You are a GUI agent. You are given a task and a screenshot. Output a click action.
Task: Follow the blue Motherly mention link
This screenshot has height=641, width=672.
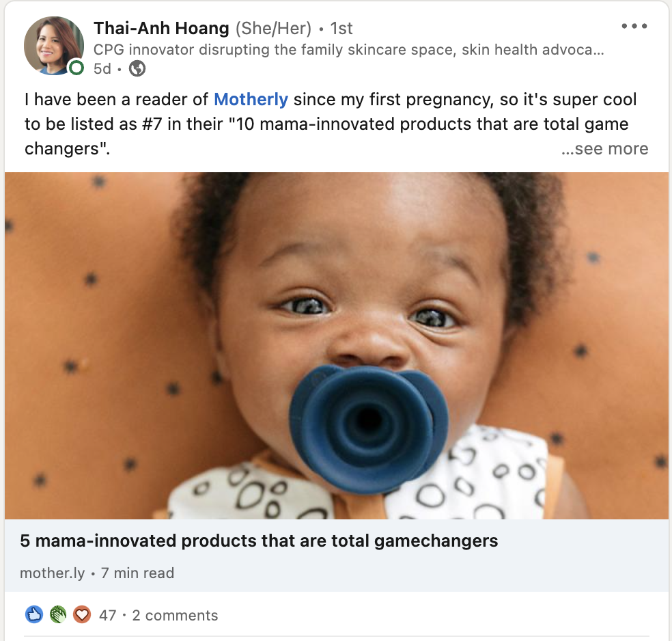tap(251, 99)
